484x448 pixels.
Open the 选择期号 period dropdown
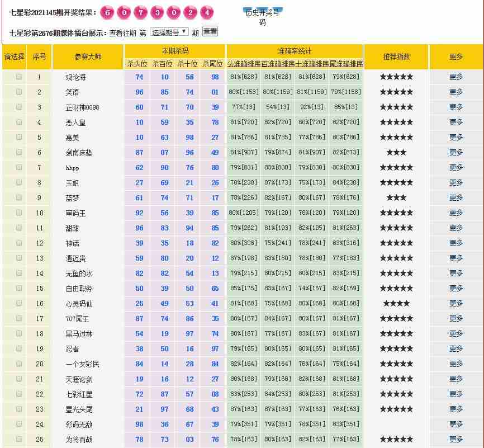tap(169, 32)
